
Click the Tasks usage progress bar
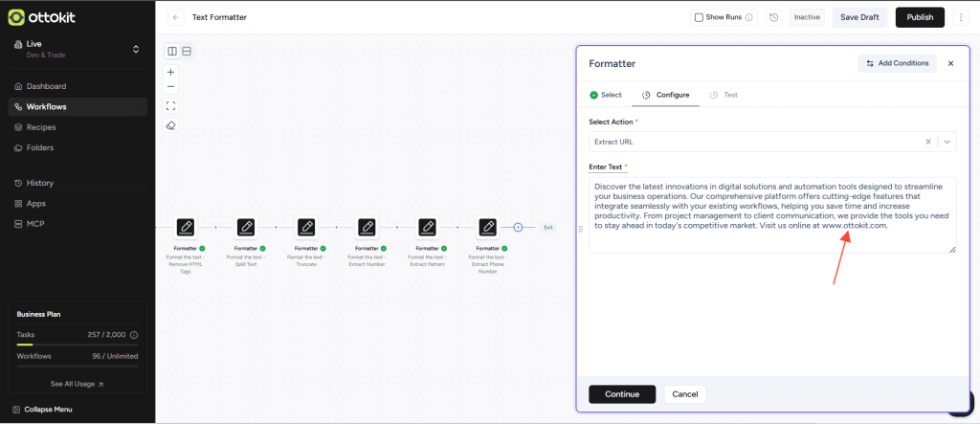(78, 345)
